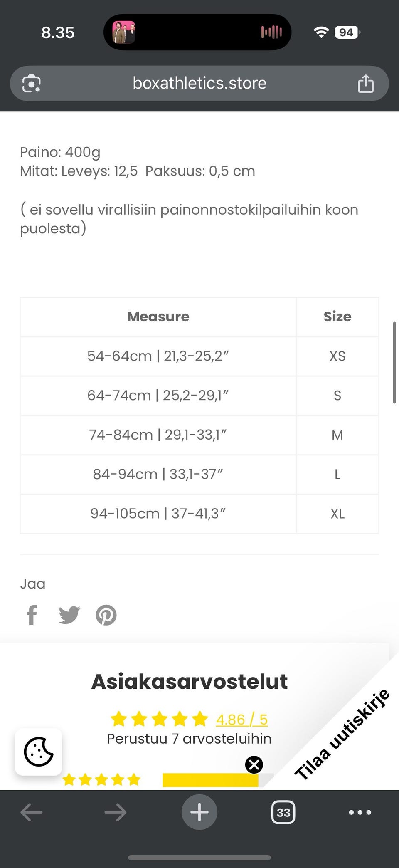Tap the Dynamic Island now-playing artwork
The height and width of the screenshot is (868, 399).
(x=124, y=32)
